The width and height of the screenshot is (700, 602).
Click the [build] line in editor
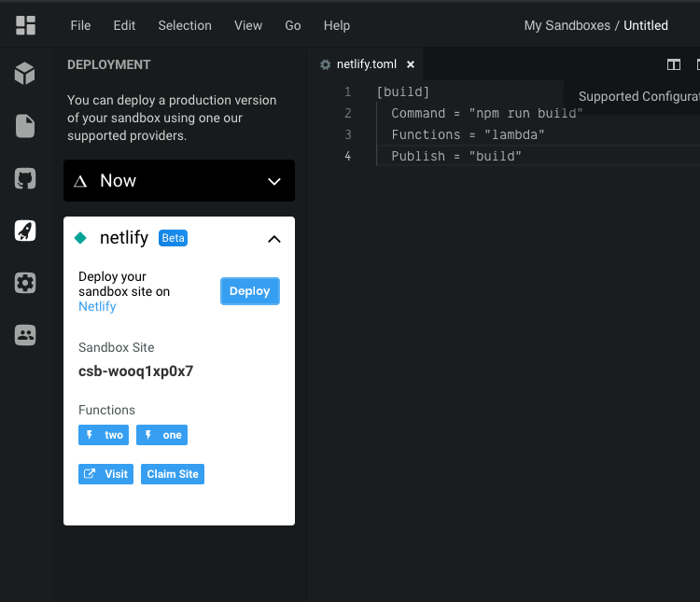coord(402,92)
